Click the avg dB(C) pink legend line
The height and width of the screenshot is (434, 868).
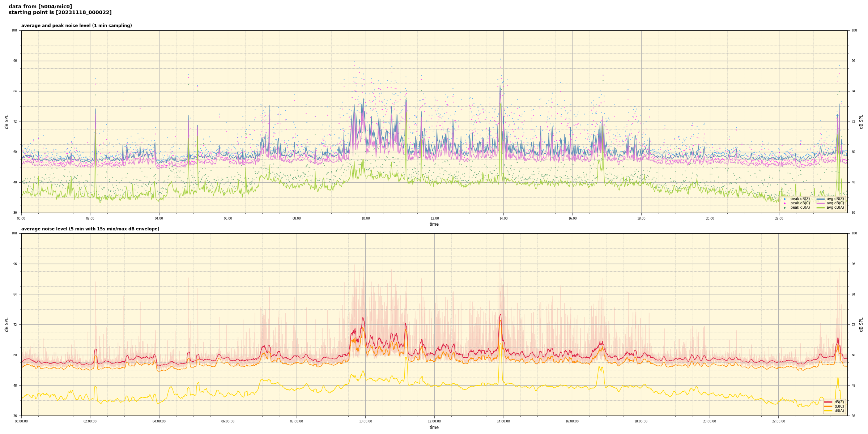(x=820, y=203)
